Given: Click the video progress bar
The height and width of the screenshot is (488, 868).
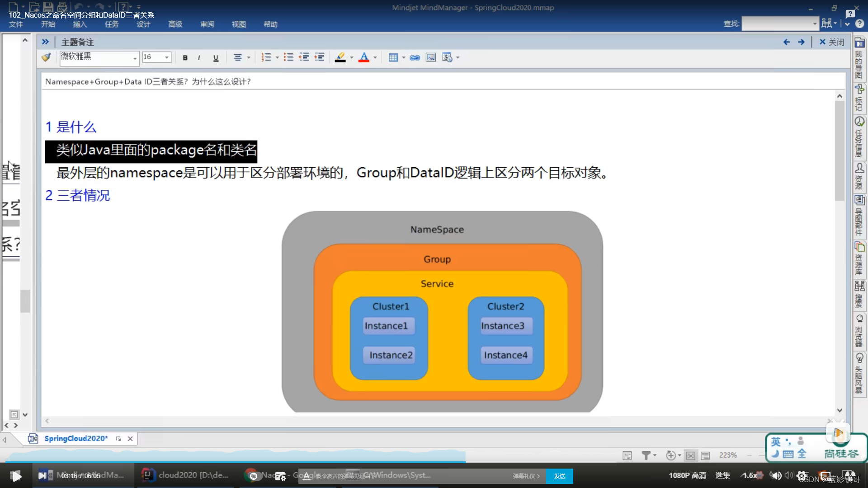Looking at the screenshot, I should pyautogui.click(x=434, y=462).
